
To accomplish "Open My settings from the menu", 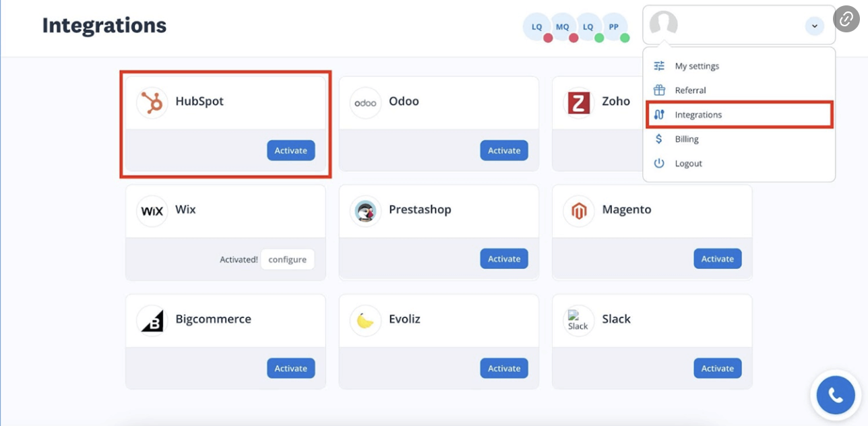I will [697, 66].
